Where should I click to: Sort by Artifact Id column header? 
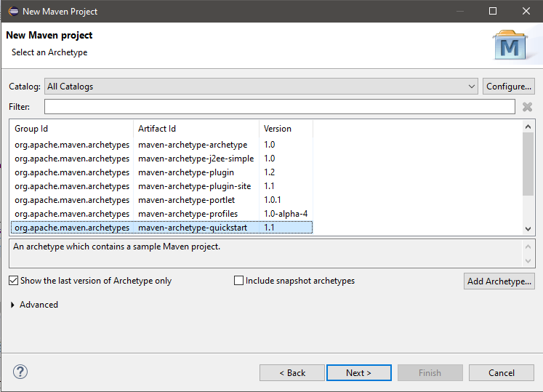(196, 129)
